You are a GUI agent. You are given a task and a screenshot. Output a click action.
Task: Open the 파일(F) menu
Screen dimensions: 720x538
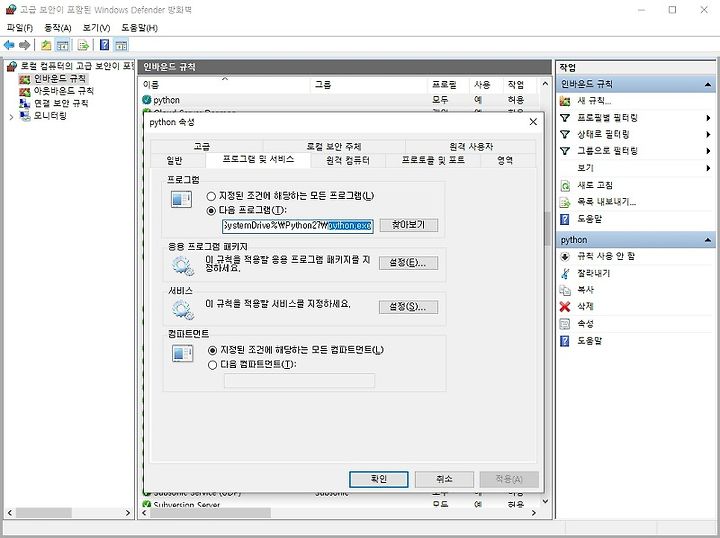point(19,28)
